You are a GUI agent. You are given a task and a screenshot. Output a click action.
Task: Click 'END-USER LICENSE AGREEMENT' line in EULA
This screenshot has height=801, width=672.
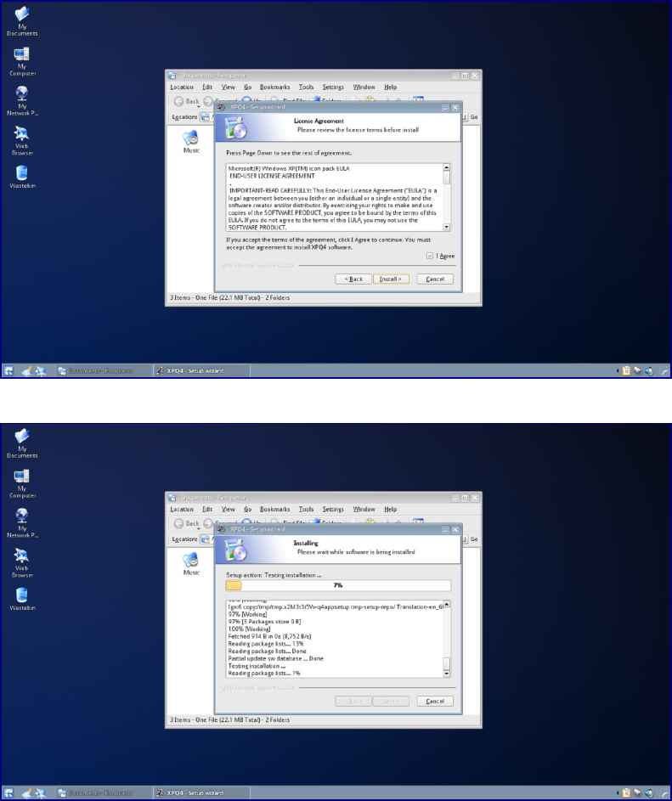click(272, 176)
